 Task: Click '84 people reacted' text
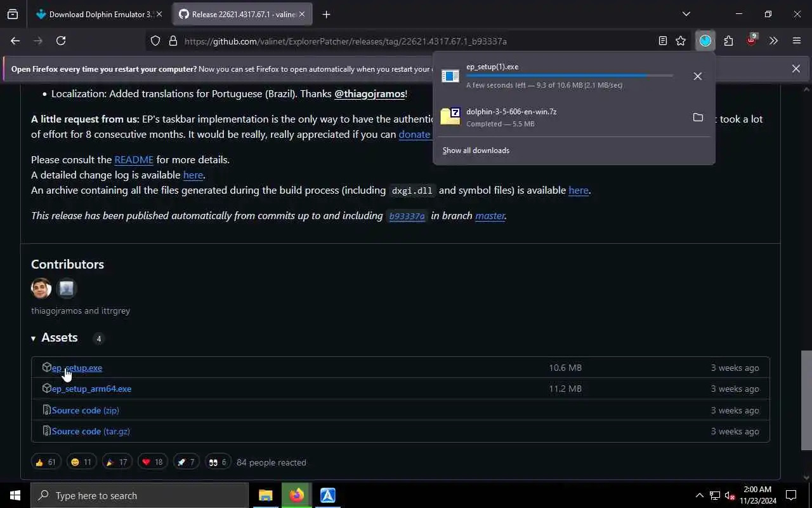click(x=272, y=462)
